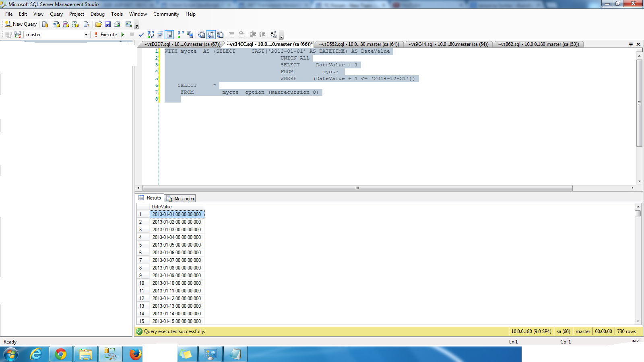Decrease indent of selected lines
Viewport: 644px width, 362px height.
point(253,35)
